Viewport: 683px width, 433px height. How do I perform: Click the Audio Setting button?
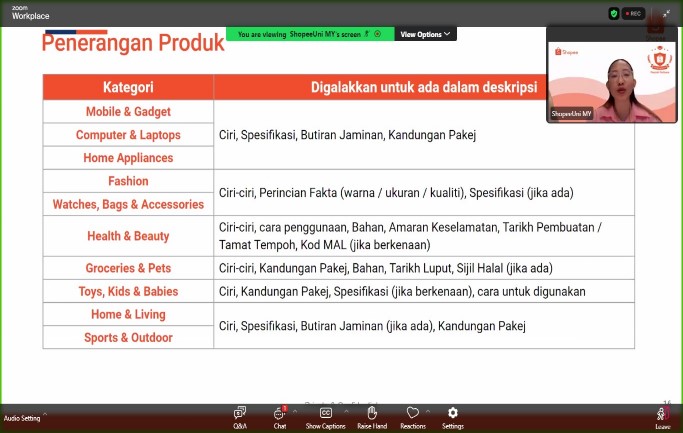pyautogui.click(x=21, y=418)
